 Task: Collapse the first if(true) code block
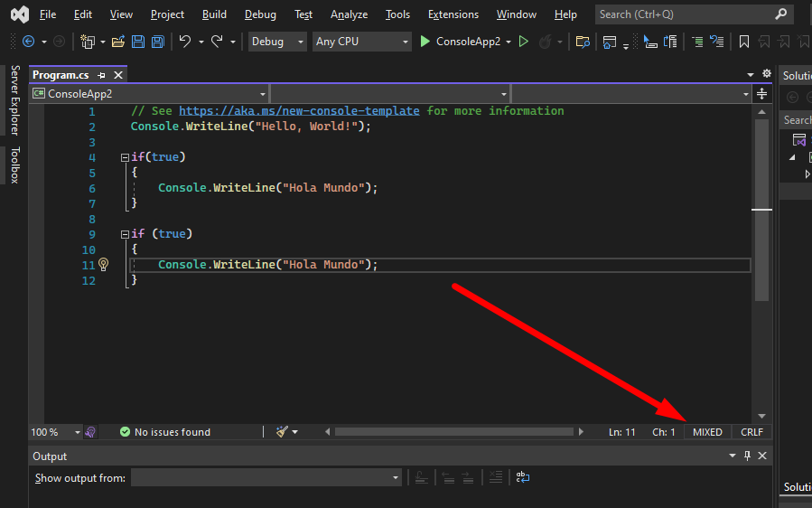[x=125, y=157]
